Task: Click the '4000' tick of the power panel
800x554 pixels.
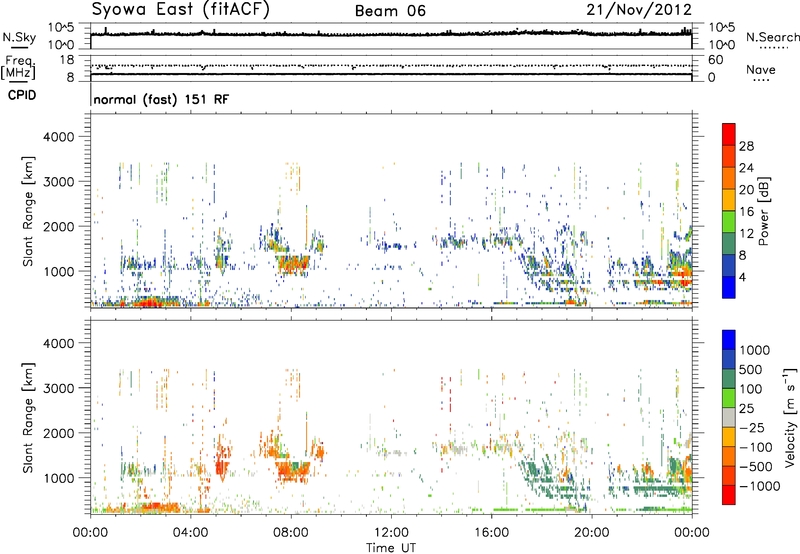Action: (x=58, y=137)
